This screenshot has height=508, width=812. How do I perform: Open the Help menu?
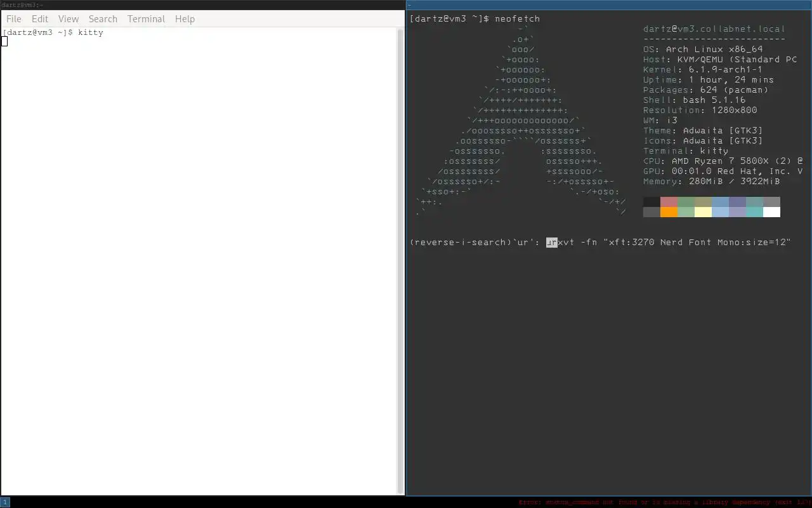(185, 19)
